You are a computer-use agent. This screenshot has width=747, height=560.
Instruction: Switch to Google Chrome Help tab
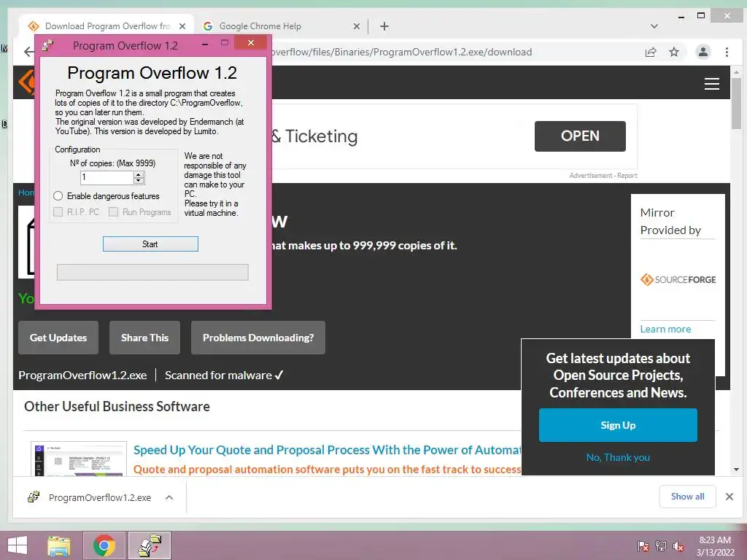pyautogui.click(x=282, y=26)
